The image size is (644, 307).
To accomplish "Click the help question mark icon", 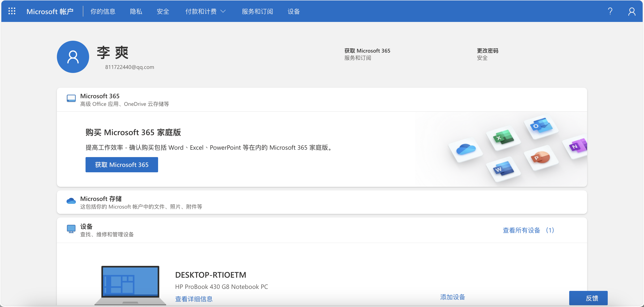I will pyautogui.click(x=610, y=11).
